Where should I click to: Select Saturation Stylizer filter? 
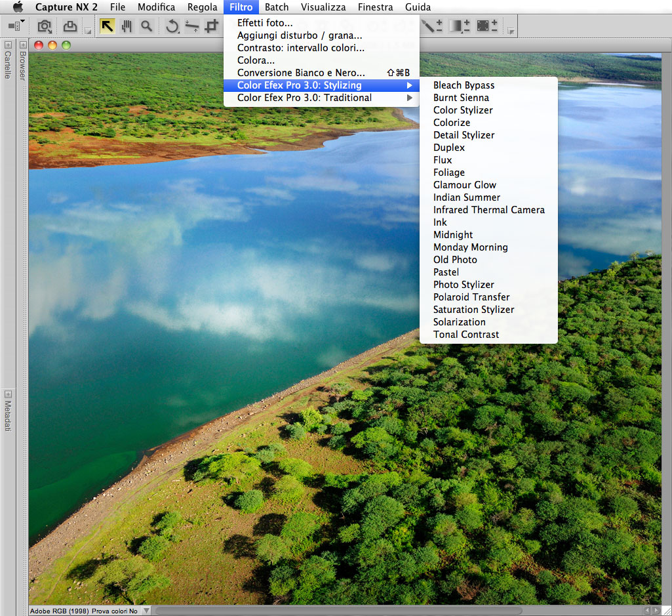pos(488,309)
